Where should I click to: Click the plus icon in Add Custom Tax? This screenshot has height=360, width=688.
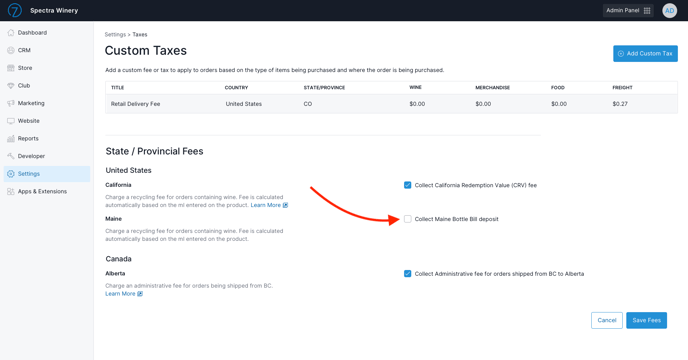pyautogui.click(x=620, y=54)
